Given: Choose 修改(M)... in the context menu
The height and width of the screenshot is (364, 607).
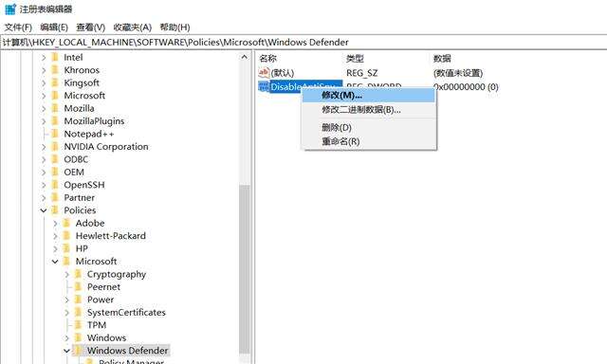Looking at the screenshot, I should click(x=369, y=95).
